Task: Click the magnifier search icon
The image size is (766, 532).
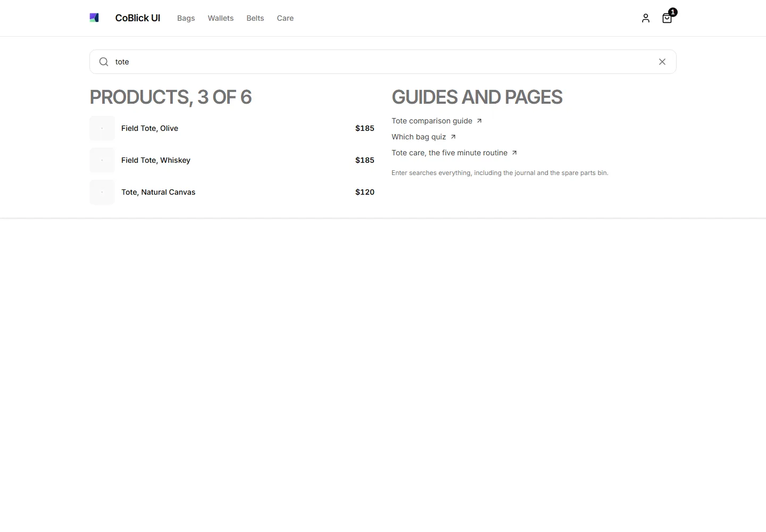Action: point(104,62)
